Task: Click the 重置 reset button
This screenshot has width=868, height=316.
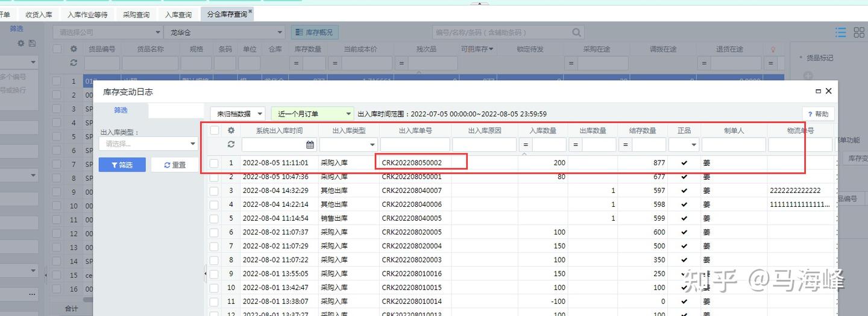Action: [x=174, y=165]
